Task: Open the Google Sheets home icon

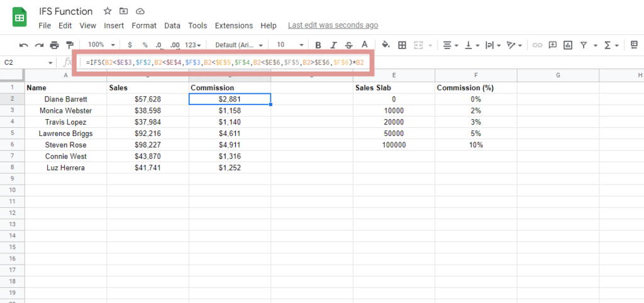Action: [19, 18]
